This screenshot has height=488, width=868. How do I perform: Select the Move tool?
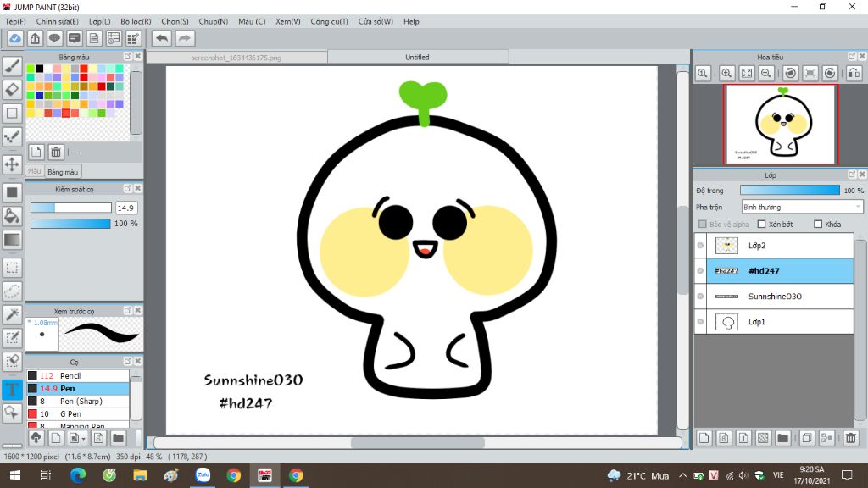[12, 164]
